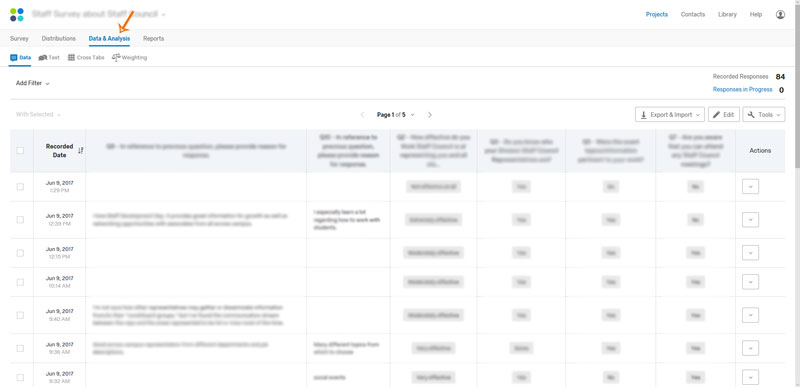Open actions dropdown for 9:32 AM response
The width and height of the screenshot is (800, 387).
[750, 377]
